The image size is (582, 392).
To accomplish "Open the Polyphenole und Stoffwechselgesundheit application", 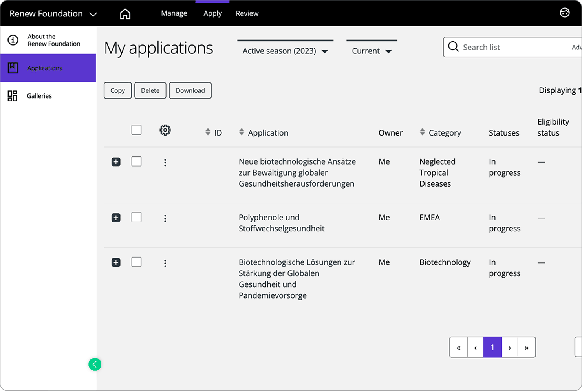I will coord(282,223).
